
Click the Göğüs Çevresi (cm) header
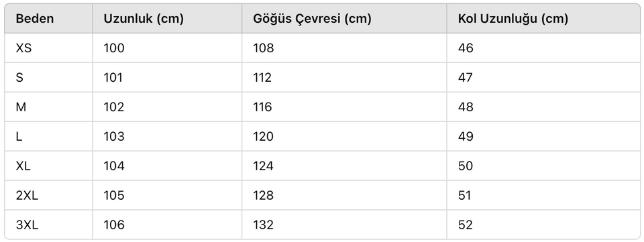click(x=312, y=19)
